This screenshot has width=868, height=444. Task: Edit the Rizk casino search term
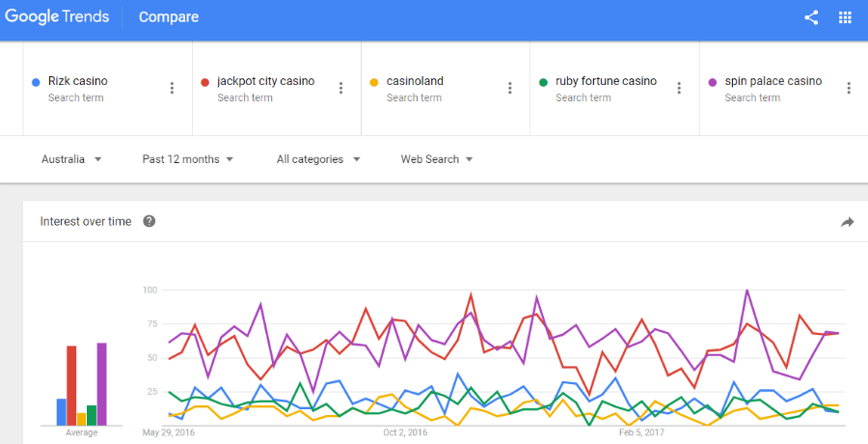77,81
